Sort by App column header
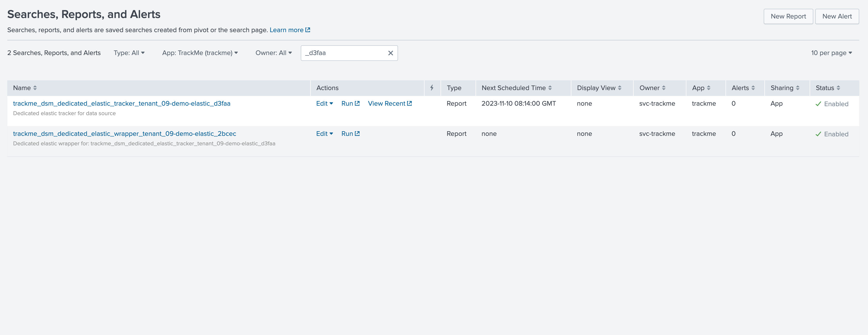This screenshot has width=868, height=335. [701, 88]
